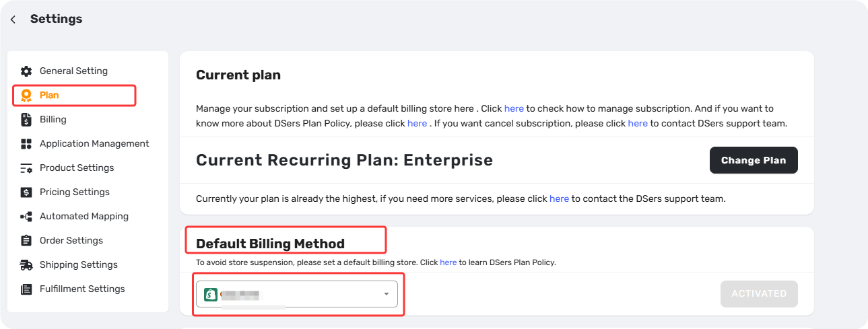This screenshot has width=868, height=329.
Task: Click the back arrow beside Settings
Action: click(x=13, y=20)
